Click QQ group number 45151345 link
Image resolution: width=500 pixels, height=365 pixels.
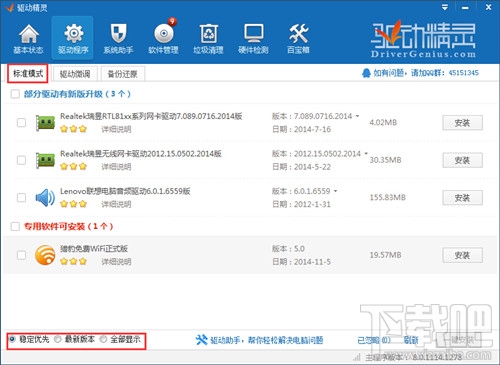tap(463, 73)
